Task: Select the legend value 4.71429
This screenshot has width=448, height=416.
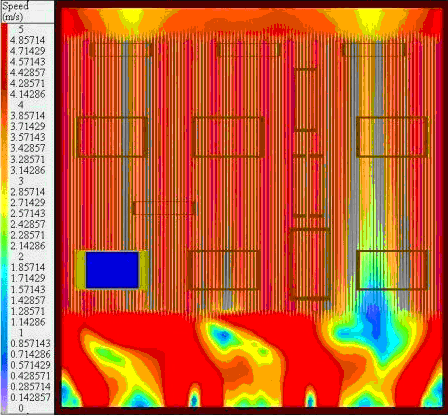Action: 28,51
